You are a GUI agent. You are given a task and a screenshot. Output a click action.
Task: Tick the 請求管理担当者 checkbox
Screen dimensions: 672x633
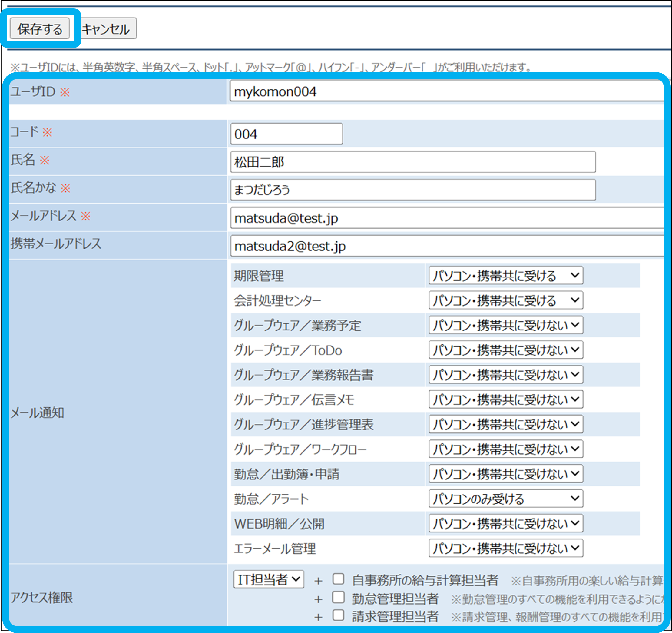(338, 615)
